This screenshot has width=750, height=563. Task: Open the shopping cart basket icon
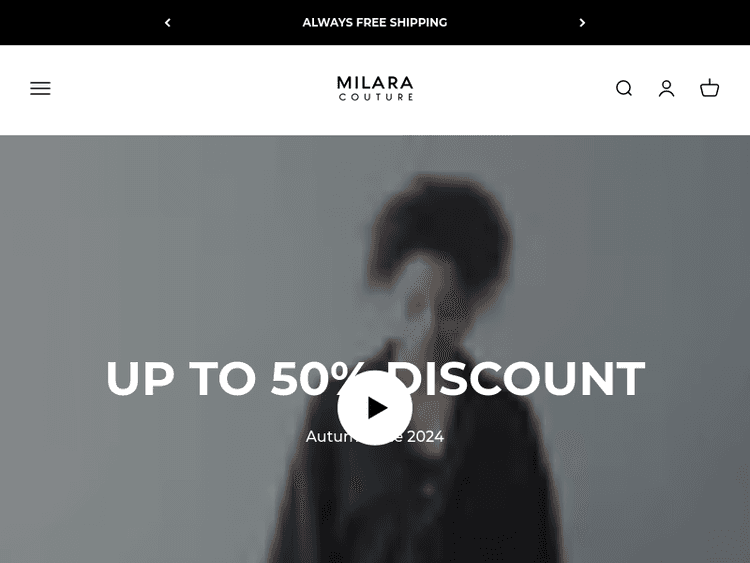pos(709,88)
